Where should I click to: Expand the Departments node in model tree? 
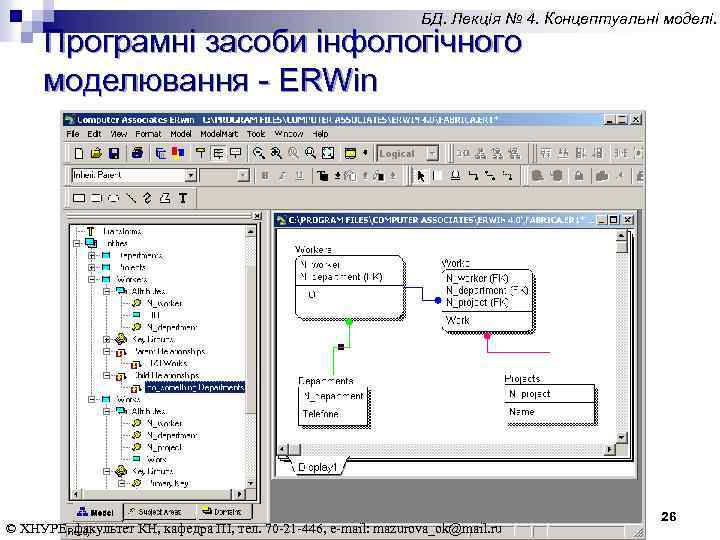92,255
